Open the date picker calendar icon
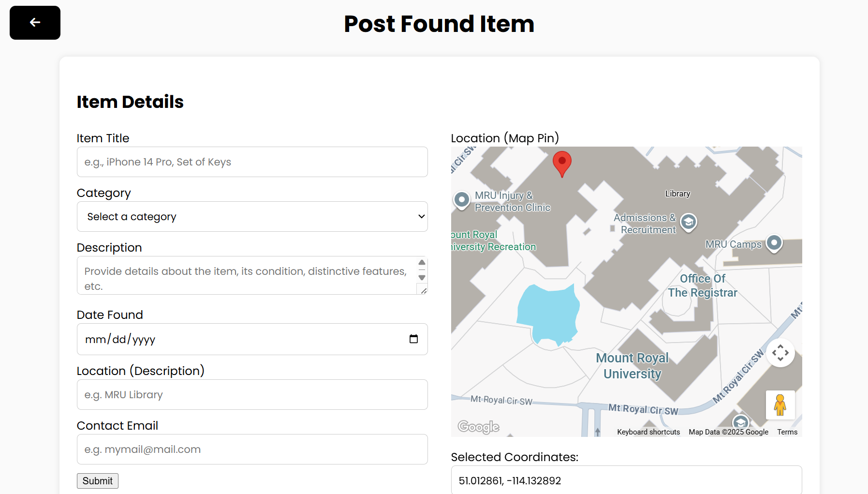Screen dimensions: 868x494 (413, 339)
